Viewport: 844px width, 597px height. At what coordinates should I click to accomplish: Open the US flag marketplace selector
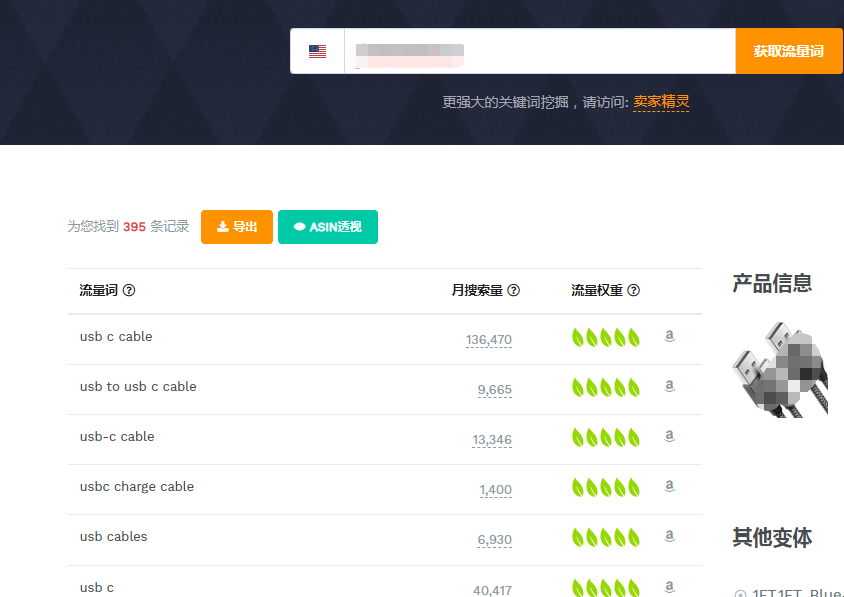click(317, 51)
